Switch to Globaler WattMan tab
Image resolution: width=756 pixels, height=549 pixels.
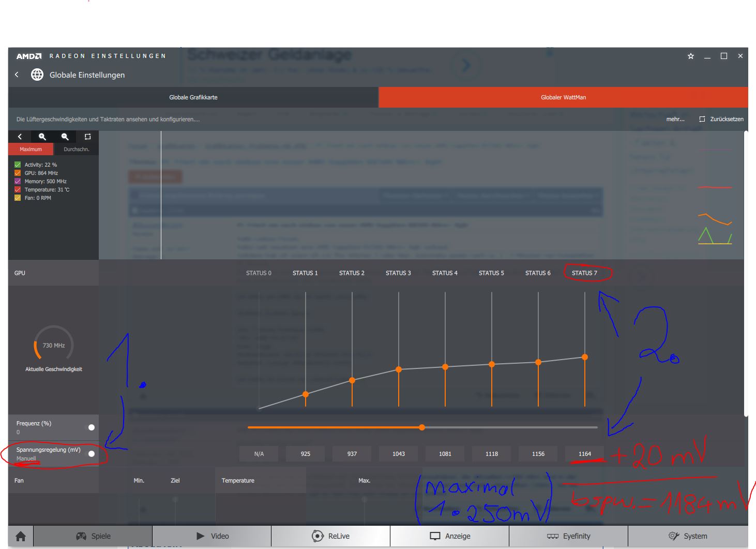tap(563, 97)
